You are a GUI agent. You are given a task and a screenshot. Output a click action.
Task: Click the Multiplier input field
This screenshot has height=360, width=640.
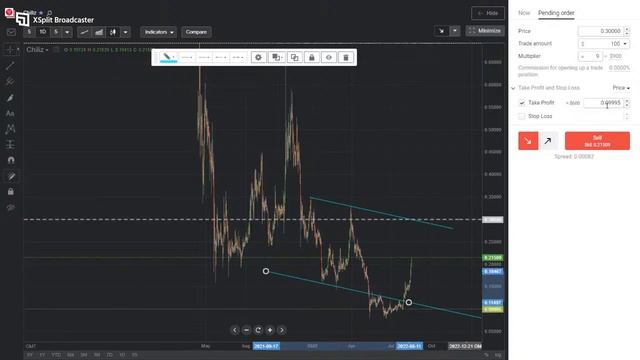click(x=590, y=56)
